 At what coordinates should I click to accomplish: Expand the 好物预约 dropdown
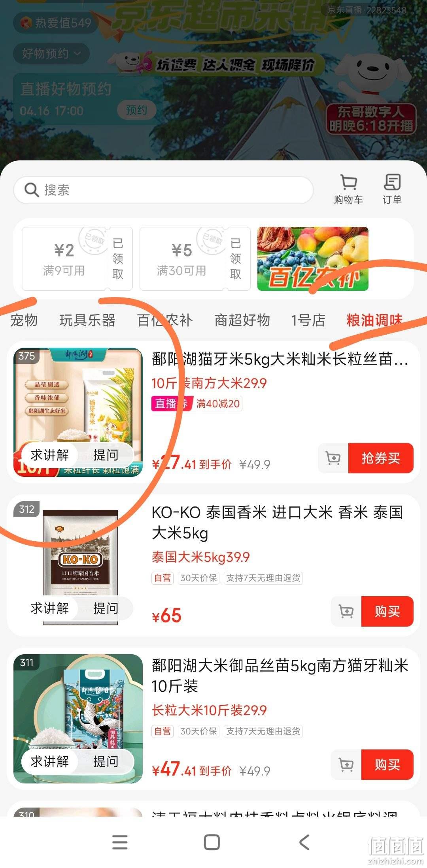coord(51,53)
